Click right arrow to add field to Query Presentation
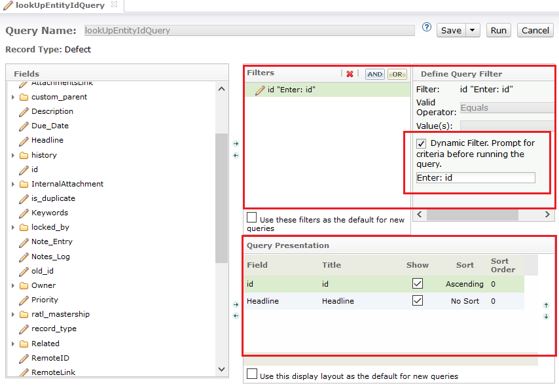559x392 pixels. (236, 304)
